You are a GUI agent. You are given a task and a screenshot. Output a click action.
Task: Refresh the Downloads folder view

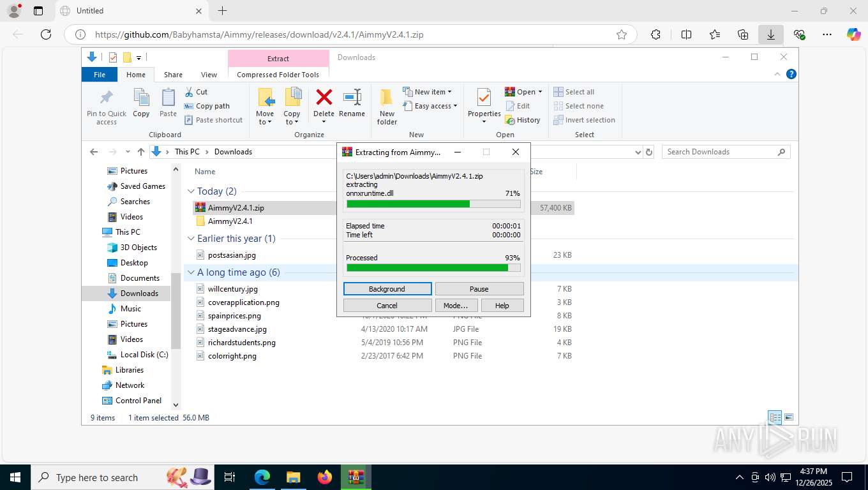coord(649,152)
